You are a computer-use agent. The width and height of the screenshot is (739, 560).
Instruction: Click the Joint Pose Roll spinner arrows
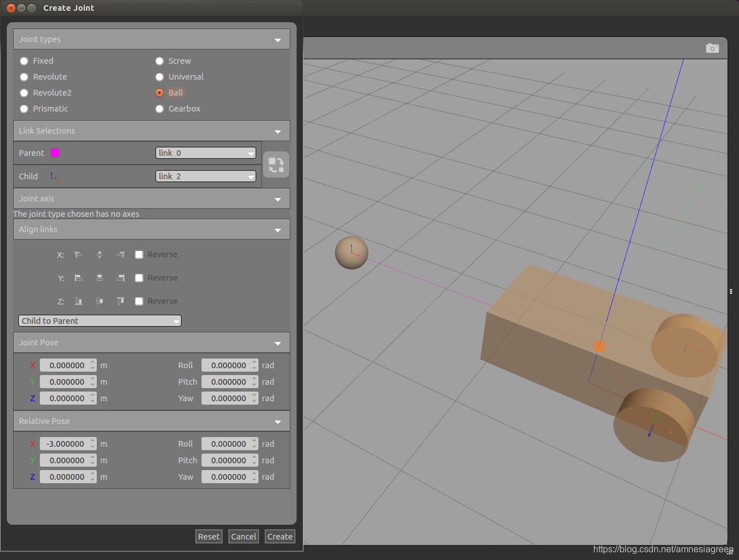(254, 365)
